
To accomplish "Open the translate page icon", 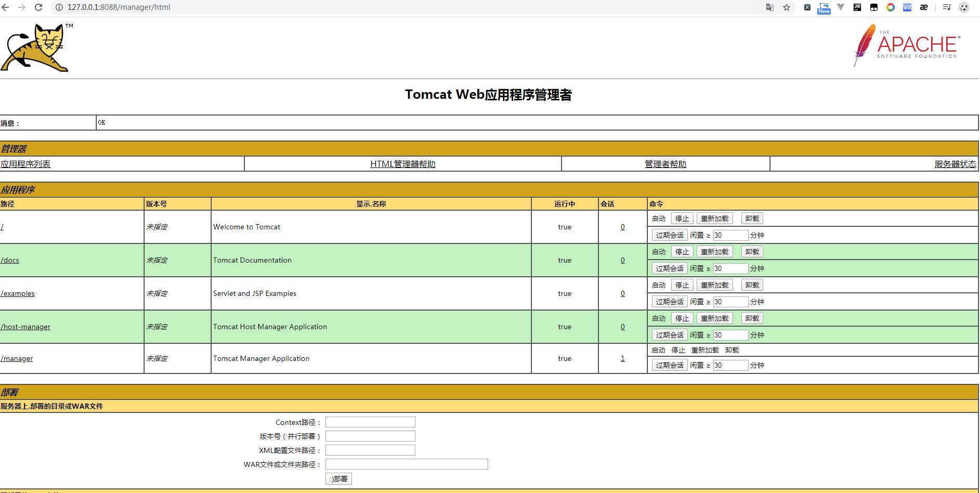I will [x=770, y=7].
